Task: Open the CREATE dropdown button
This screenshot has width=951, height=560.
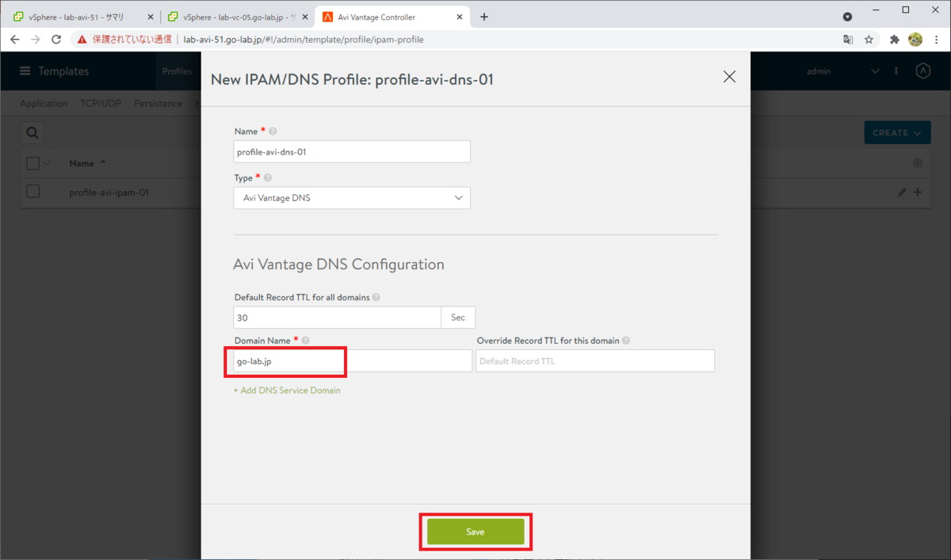Action: (897, 133)
